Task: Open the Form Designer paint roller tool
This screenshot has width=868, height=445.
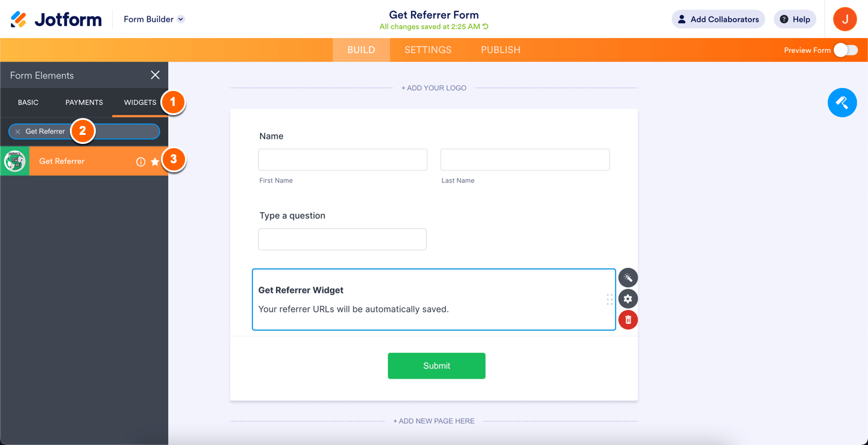Action: tap(841, 102)
